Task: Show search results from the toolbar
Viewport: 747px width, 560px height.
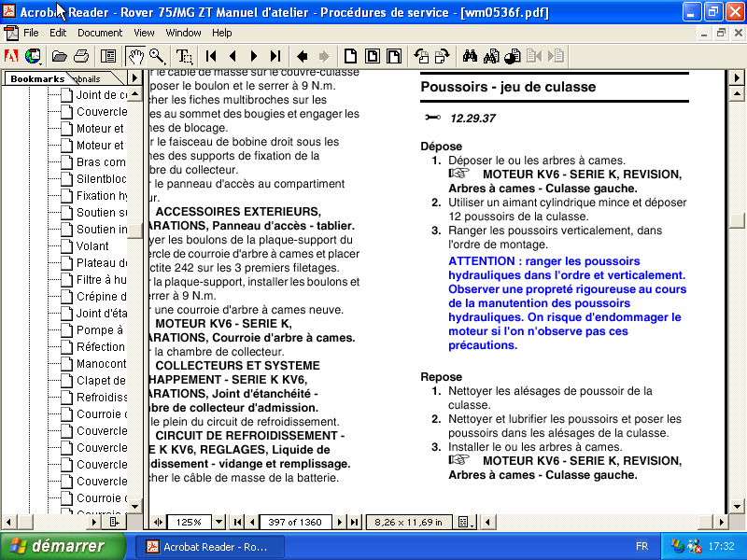Action: pyautogui.click(x=513, y=56)
